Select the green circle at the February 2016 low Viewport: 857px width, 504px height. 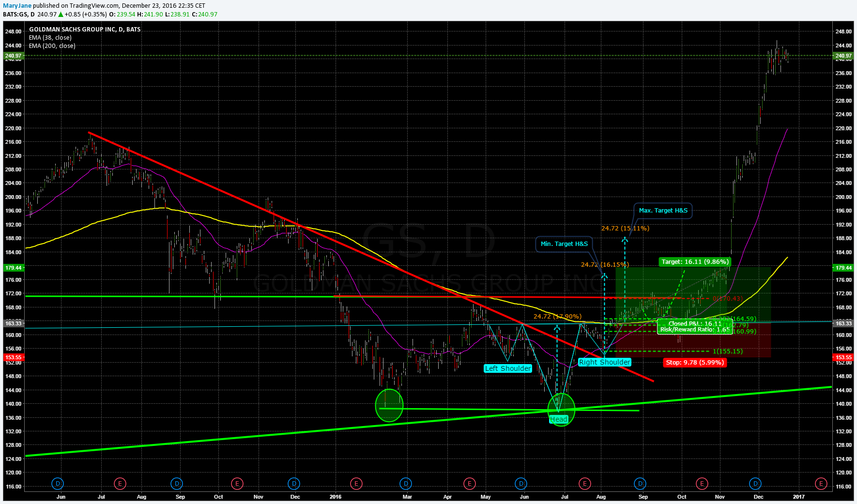pos(389,405)
